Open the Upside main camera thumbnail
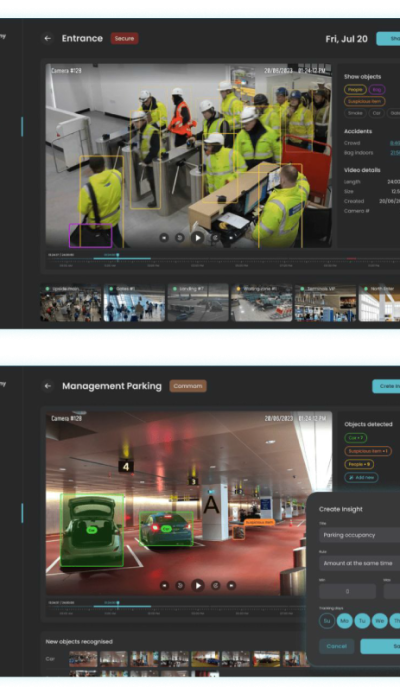400x700 pixels. coord(71,302)
